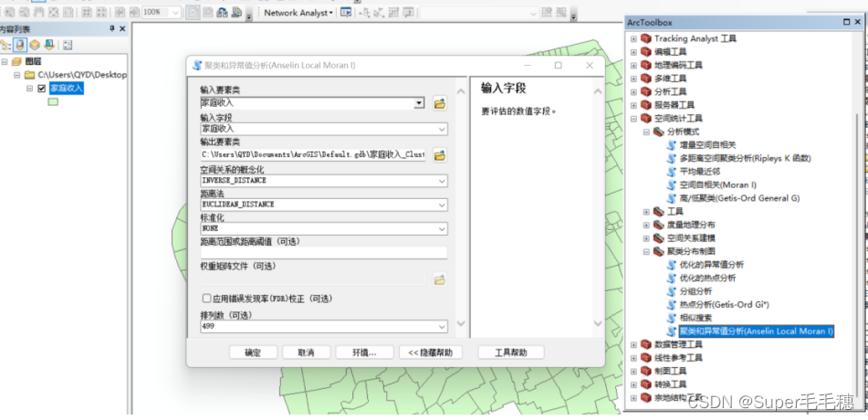
Task: Open the 空间关系的概念化 dropdown
Action: pyautogui.click(x=442, y=181)
